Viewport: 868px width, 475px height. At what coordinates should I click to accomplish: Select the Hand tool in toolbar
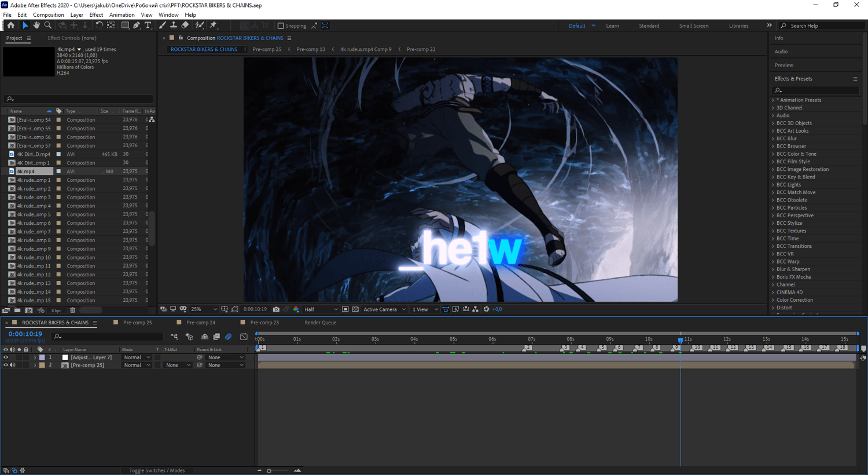tap(36, 25)
